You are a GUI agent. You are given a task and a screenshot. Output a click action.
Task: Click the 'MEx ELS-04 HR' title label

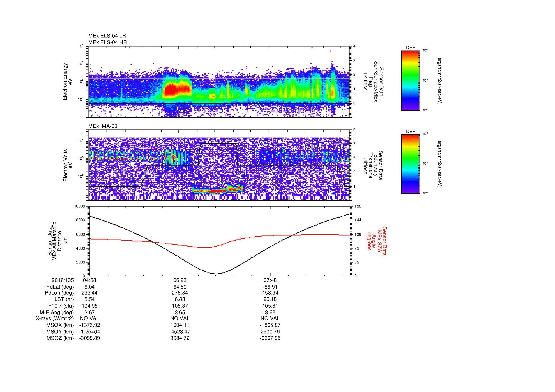point(107,42)
